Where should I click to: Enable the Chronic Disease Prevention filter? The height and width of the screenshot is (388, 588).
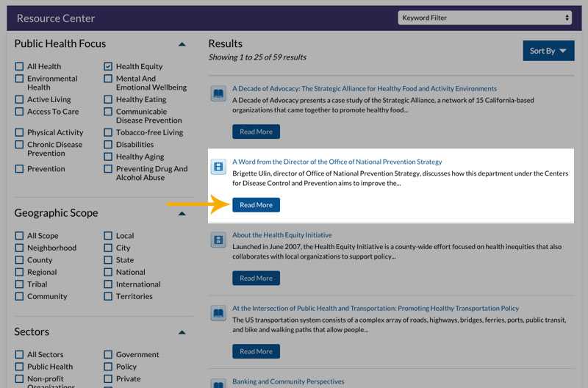point(19,144)
